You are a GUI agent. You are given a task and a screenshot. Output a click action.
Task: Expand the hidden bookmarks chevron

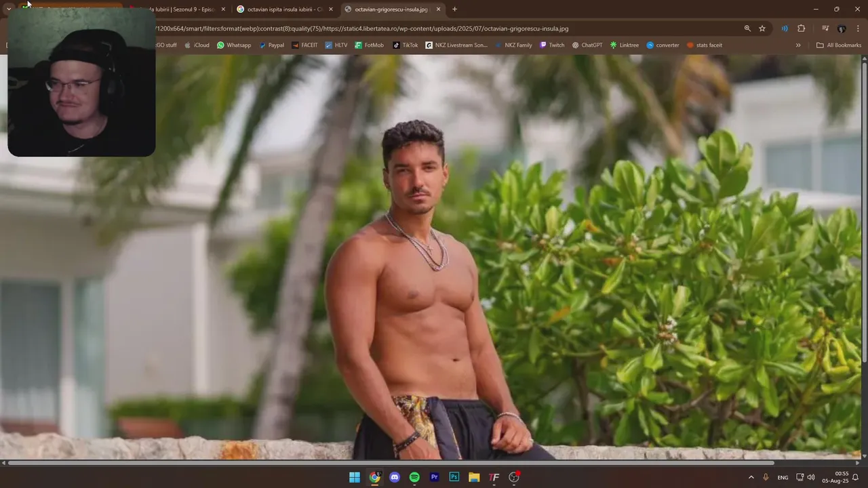[798, 45]
